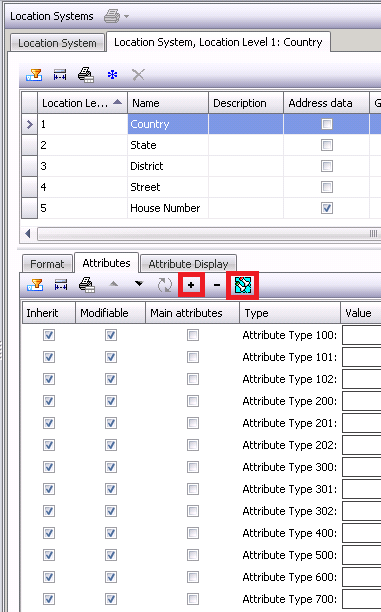Uncheck Inherit for Attribute Type 100
Viewport: 381px width, 612px height.
(x=49, y=335)
